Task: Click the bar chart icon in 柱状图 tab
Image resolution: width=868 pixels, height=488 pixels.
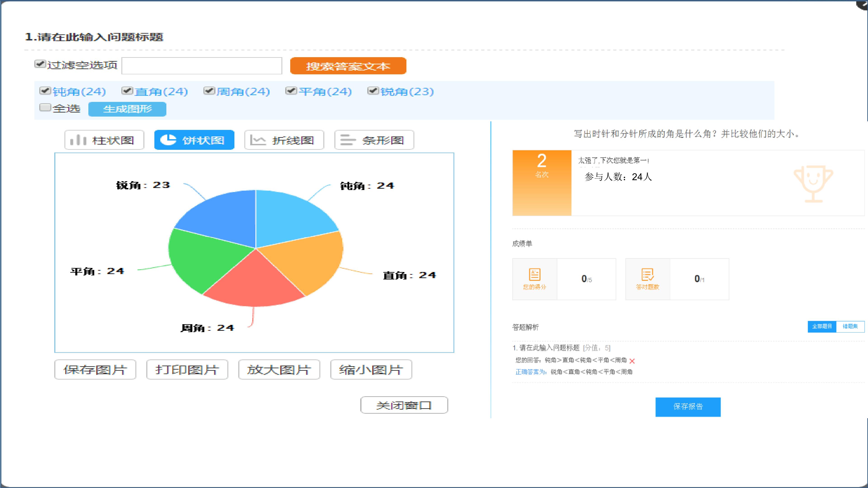Action: [x=78, y=140]
